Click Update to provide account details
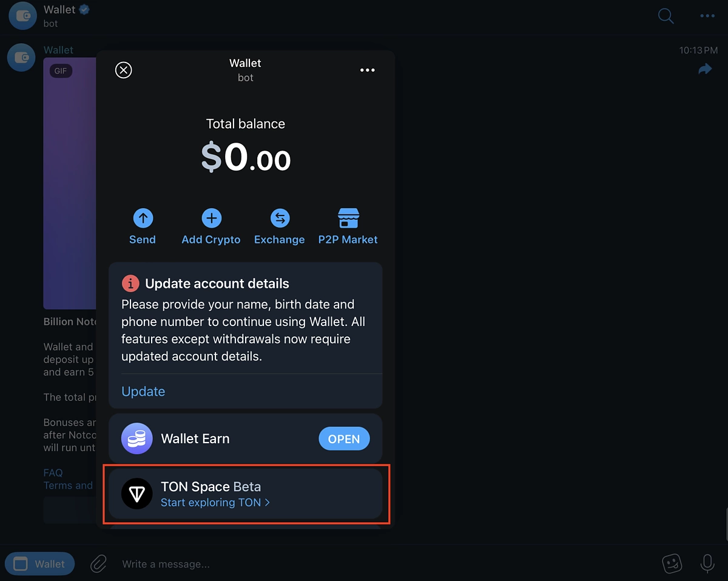The width and height of the screenshot is (728, 581). pos(143,391)
